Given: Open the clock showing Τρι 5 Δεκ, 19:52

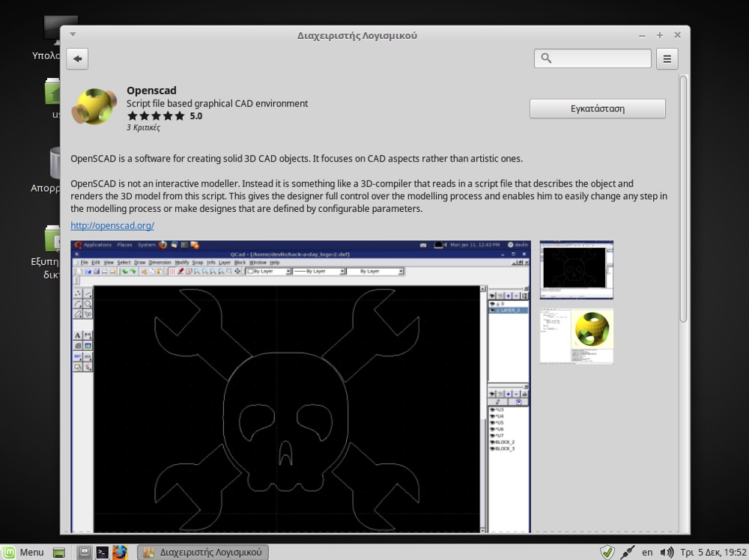Looking at the screenshot, I should tap(713, 553).
